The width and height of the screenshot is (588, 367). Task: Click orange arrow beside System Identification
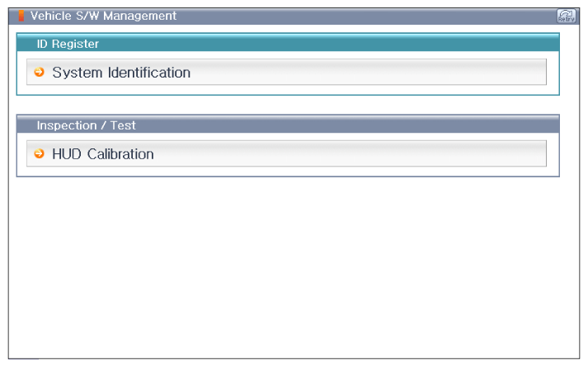[x=39, y=72]
